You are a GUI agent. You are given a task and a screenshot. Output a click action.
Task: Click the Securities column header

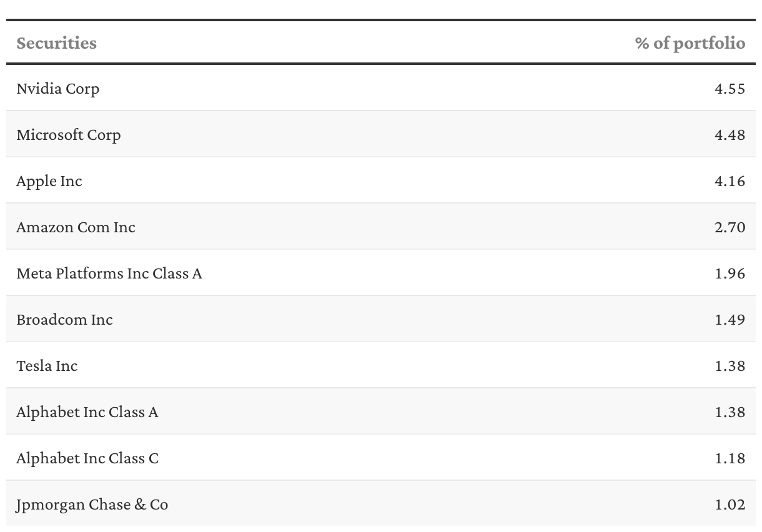[56, 43]
